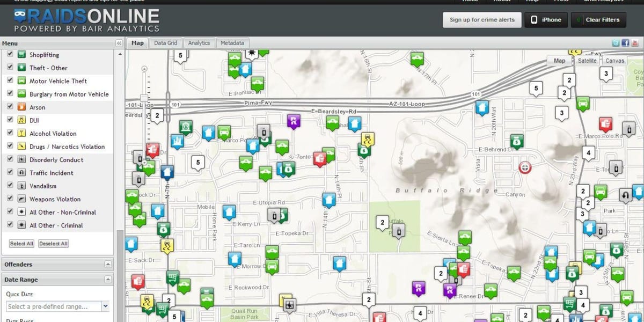Open the Facebook icon above the map
This screenshot has height=322, width=644.
coord(625,43)
